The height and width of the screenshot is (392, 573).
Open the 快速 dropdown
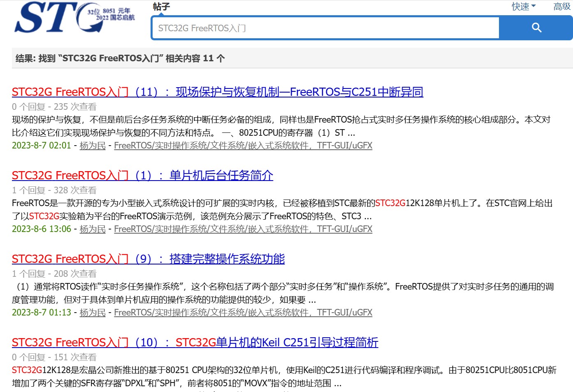point(523,7)
